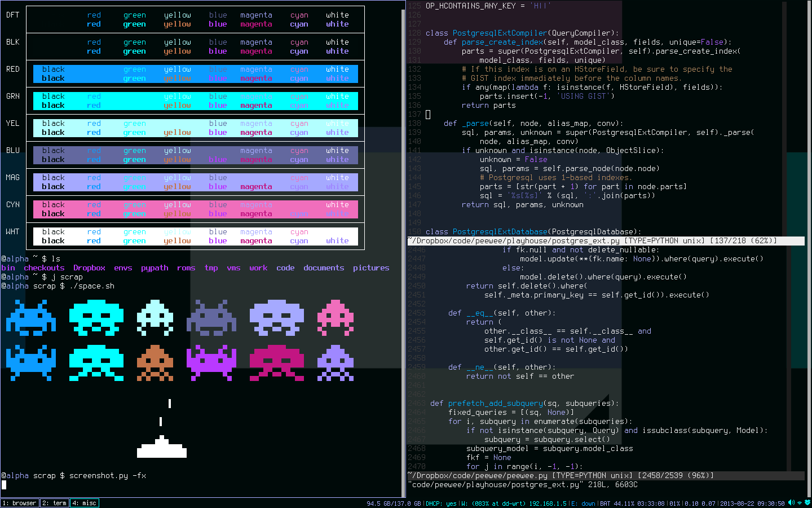812x508 pixels.
Task: Click the volume speaker icon in the status bar
Action: click(x=791, y=503)
